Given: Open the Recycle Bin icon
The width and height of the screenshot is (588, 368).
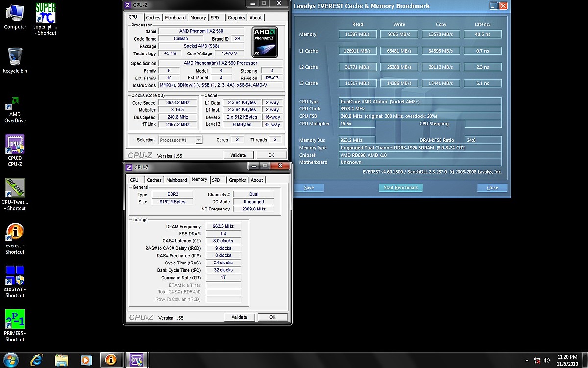Looking at the screenshot, I should tap(15, 60).
